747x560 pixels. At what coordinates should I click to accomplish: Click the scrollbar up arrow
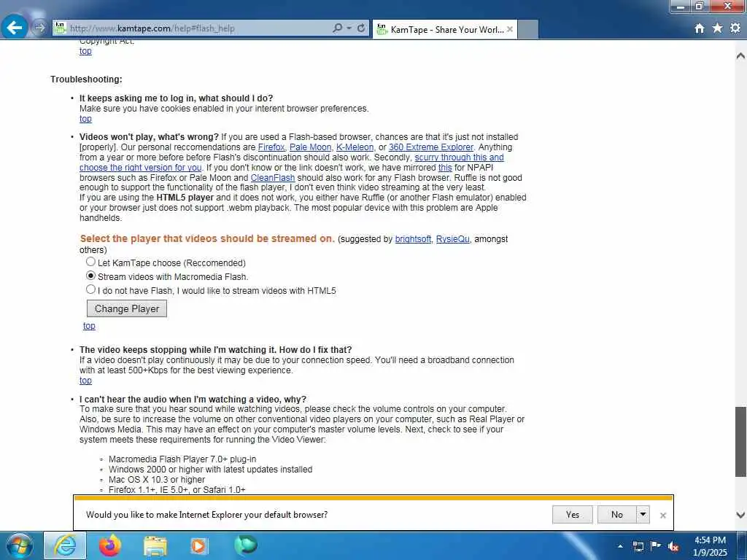click(x=740, y=55)
